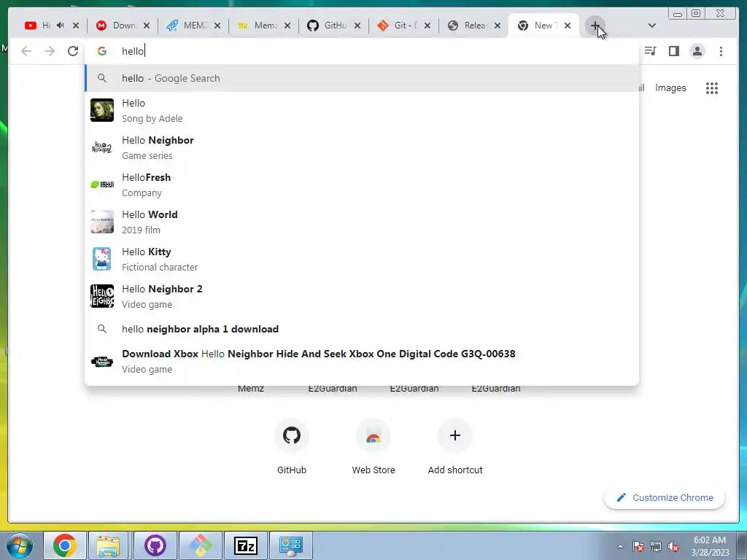The width and height of the screenshot is (747, 560).
Task: Open the profile avatar menu
Action: coord(697,51)
